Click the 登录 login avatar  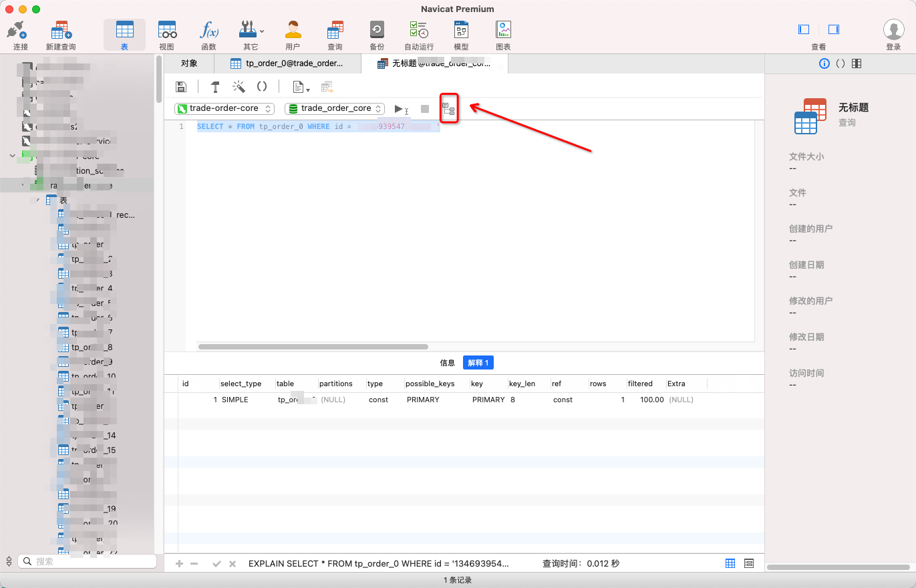893,30
